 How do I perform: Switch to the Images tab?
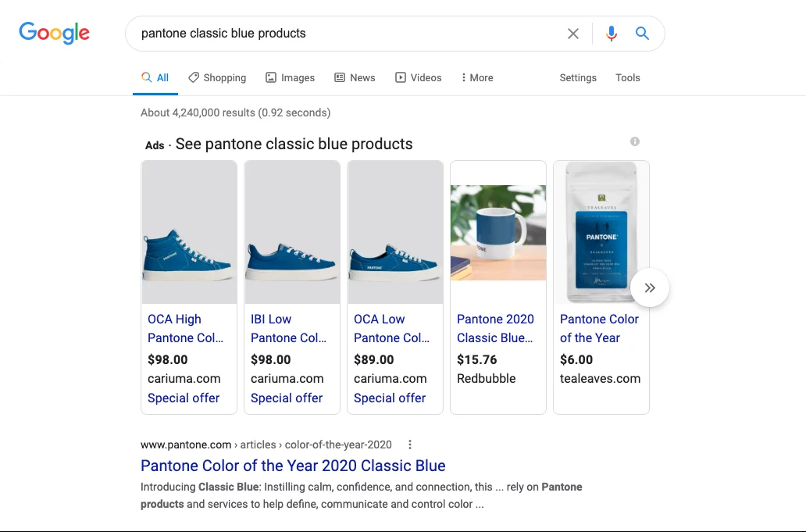point(290,77)
